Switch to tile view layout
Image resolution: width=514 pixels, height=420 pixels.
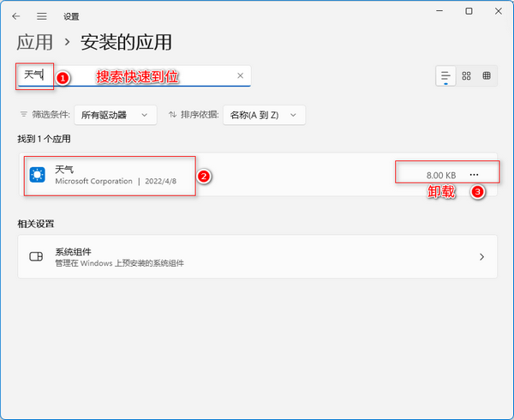[487, 75]
